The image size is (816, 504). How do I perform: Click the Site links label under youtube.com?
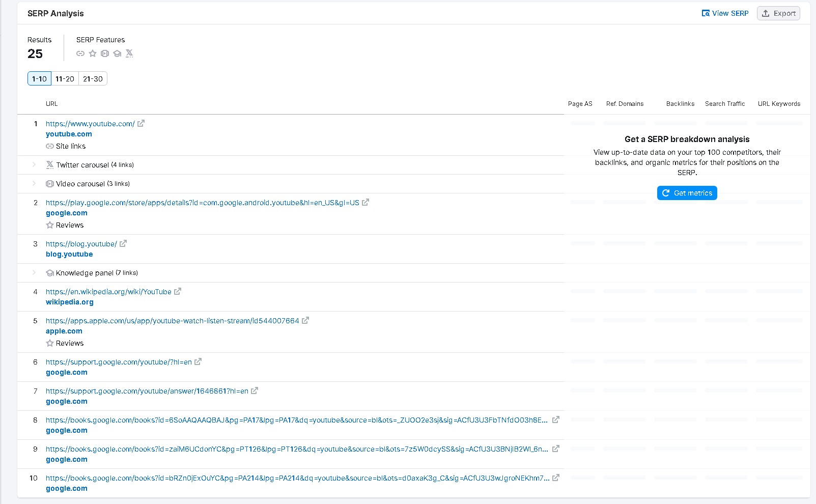click(71, 146)
